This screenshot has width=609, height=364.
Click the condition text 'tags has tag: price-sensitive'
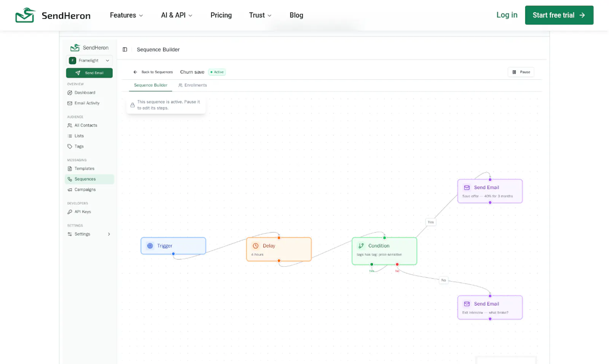379,254
